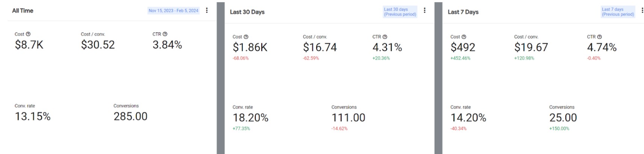Screen dimensions: 644x154
Task: Select the Last 30 Days card title
Action: point(247,12)
